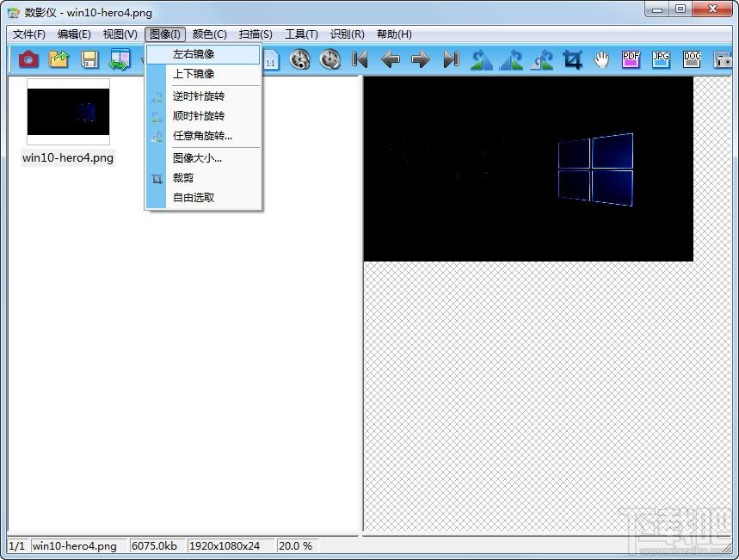Click the 1/1 page counter in status bar
739x560 pixels.
(17, 546)
